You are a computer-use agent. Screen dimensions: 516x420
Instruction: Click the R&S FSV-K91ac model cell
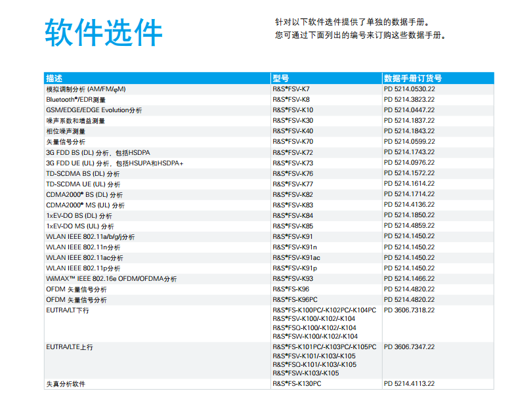point(296,258)
